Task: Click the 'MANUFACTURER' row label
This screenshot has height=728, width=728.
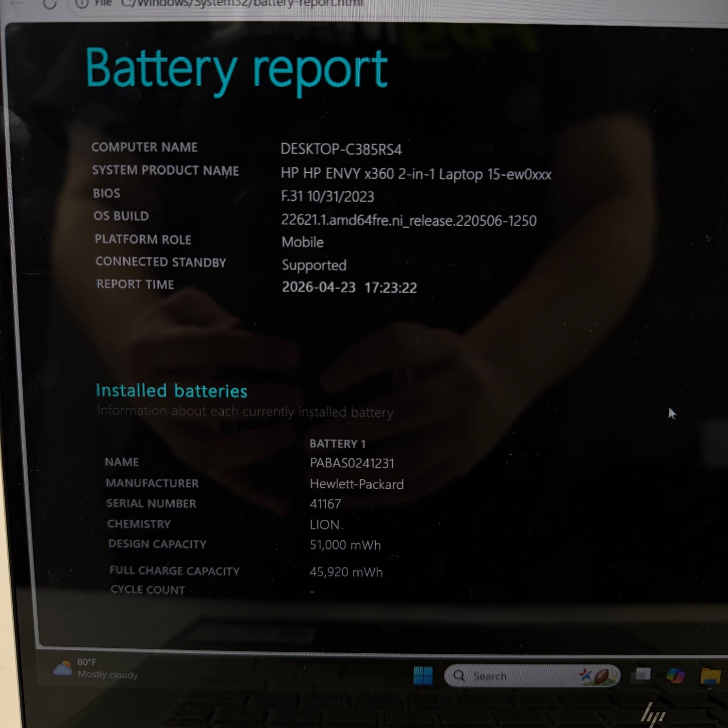Action: point(152,483)
